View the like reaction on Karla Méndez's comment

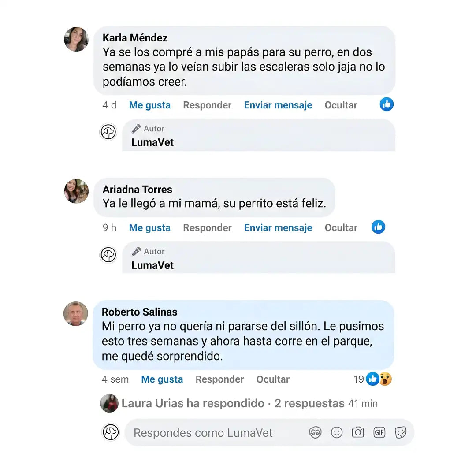click(x=387, y=104)
